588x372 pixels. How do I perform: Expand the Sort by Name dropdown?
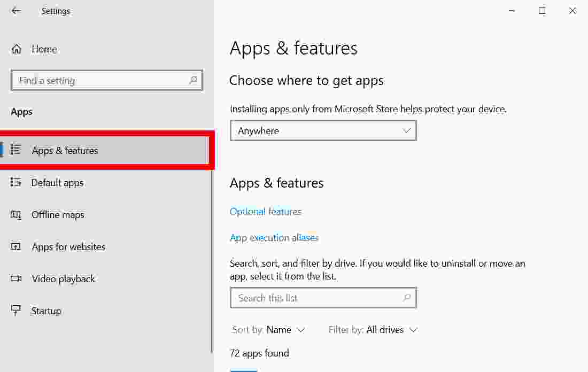(x=268, y=330)
